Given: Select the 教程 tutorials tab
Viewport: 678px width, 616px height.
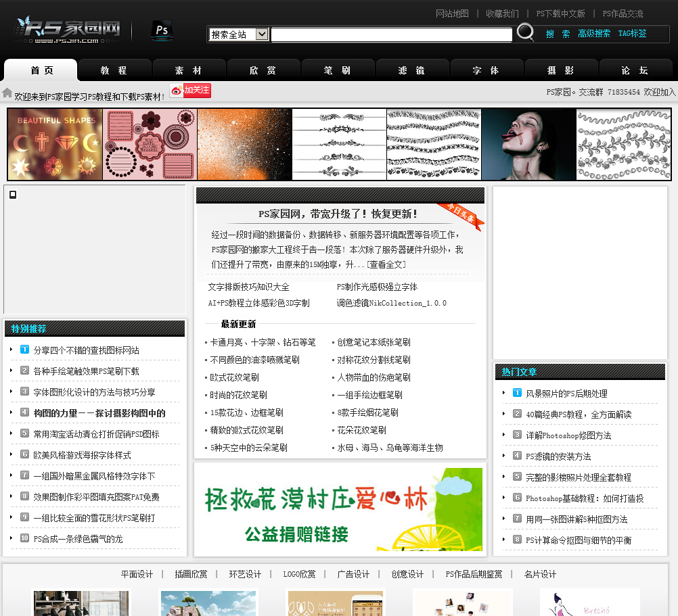Looking at the screenshot, I should click(x=114, y=70).
